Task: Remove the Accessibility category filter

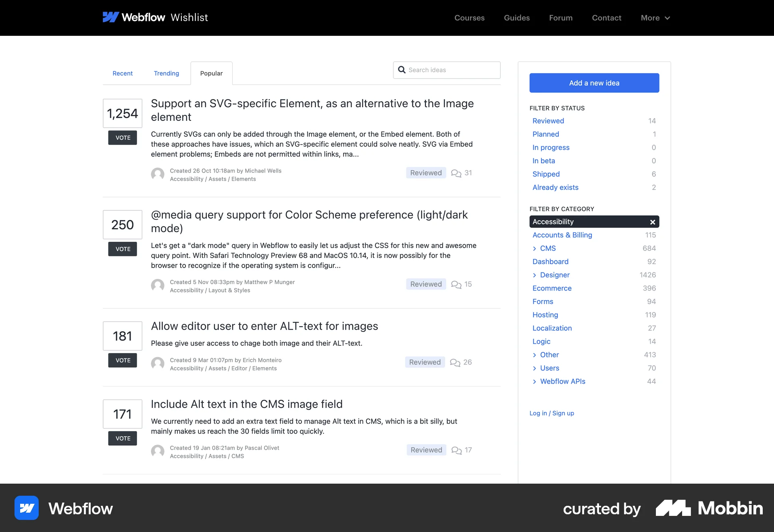Action: (x=652, y=222)
